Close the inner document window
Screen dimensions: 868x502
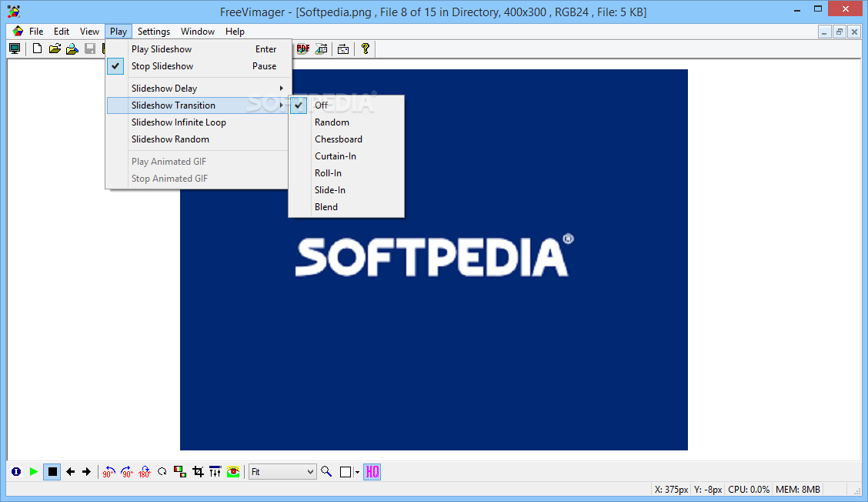(854, 32)
